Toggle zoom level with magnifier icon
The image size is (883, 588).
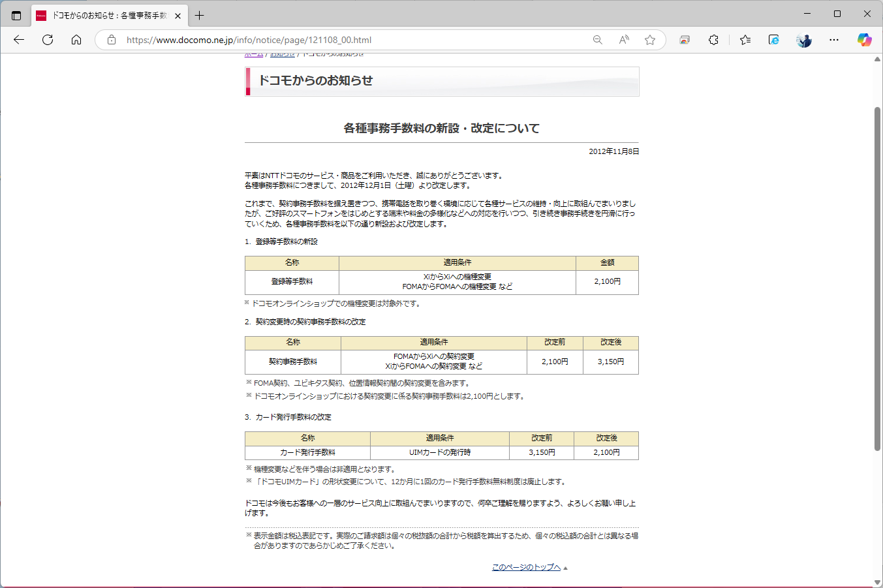[597, 40]
